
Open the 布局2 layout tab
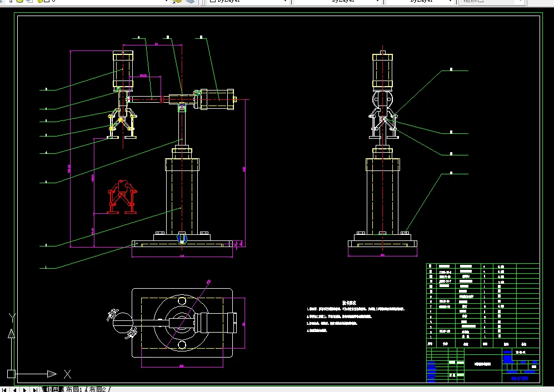[97, 389]
